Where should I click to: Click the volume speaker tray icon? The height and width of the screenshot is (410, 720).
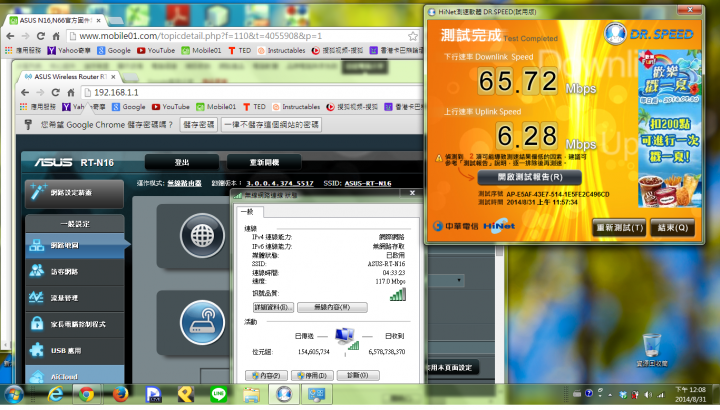[x=648, y=394]
